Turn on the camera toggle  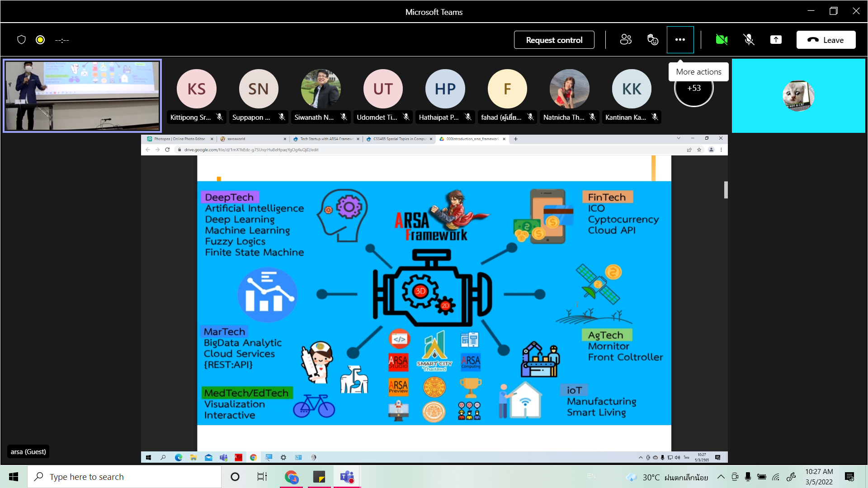722,40
